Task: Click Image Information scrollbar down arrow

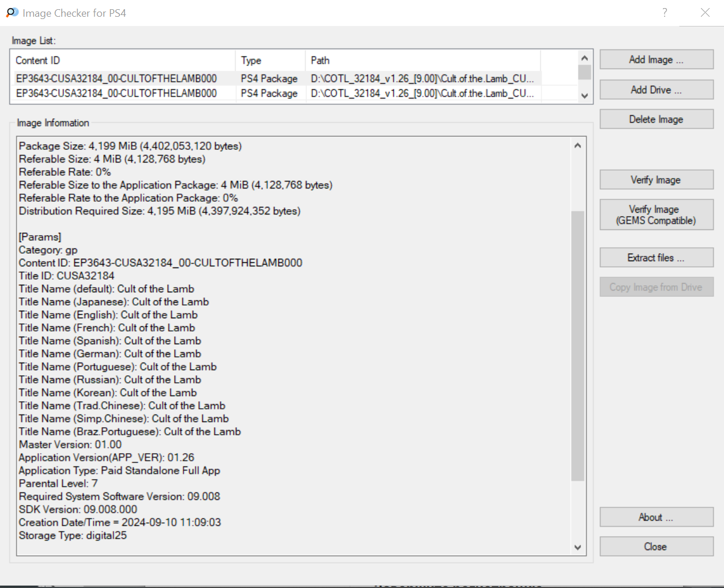Action: [x=578, y=548]
